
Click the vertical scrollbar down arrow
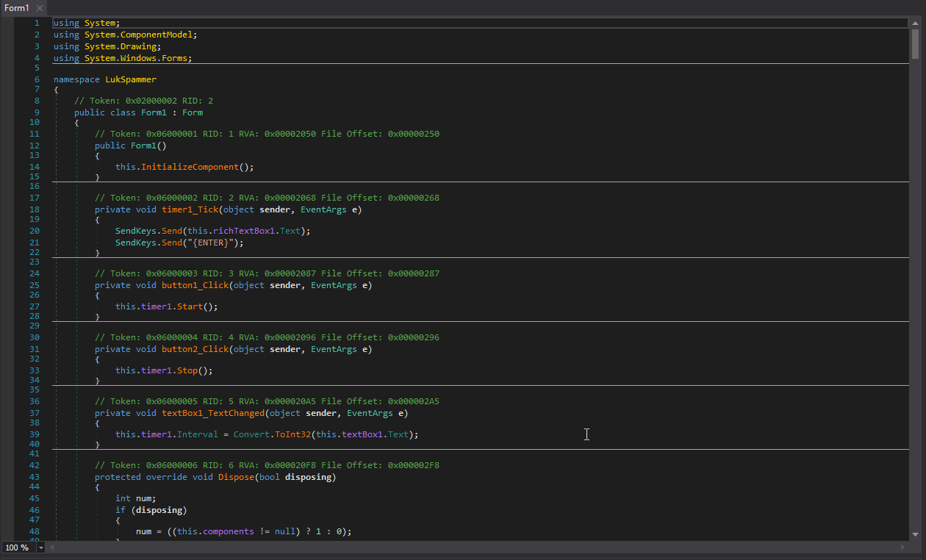(915, 534)
